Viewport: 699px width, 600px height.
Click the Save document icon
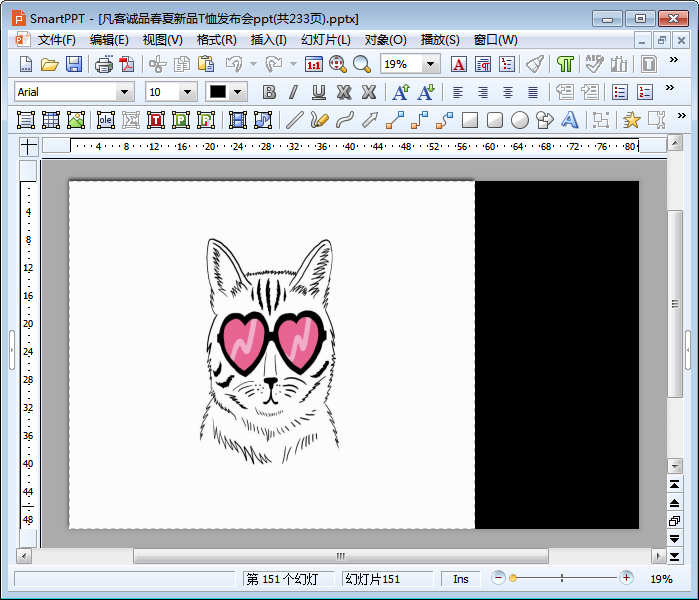click(x=74, y=64)
